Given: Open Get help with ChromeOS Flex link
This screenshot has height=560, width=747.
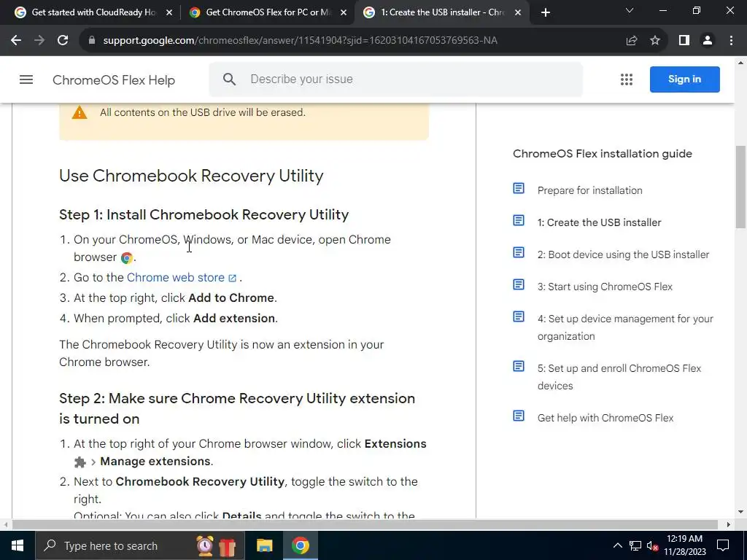Looking at the screenshot, I should click(605, 418).
